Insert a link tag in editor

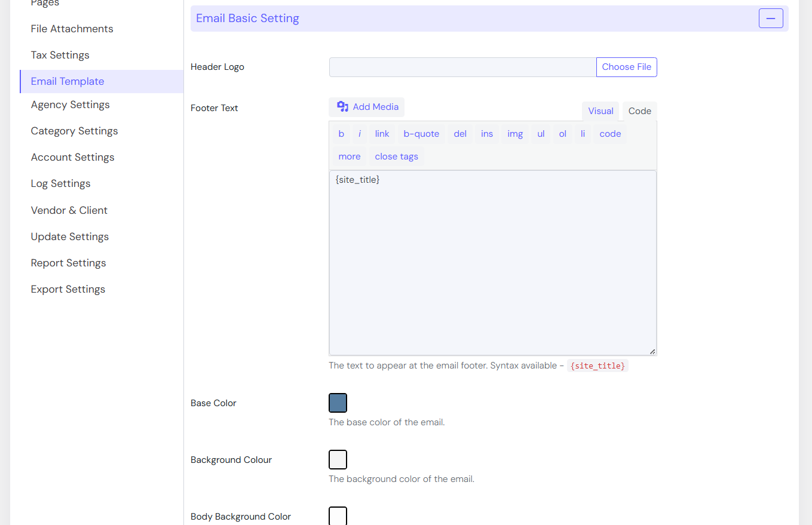click(382, 134)
